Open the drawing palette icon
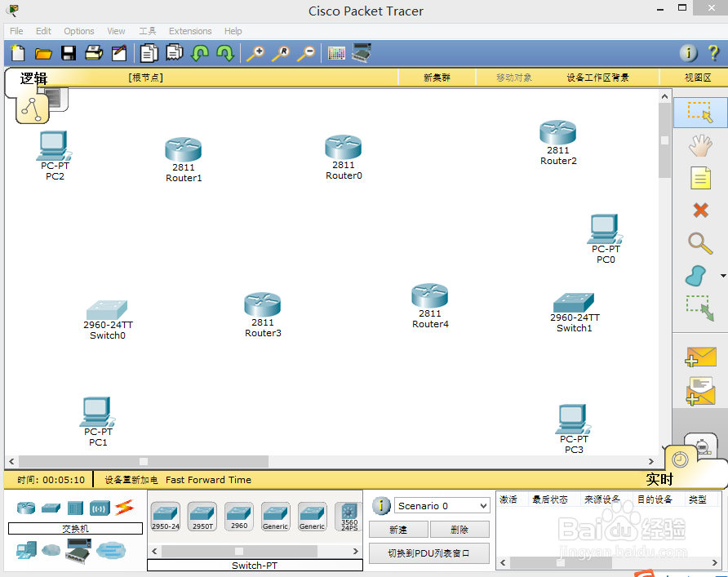Viewport: 728px width, 577px height. point(336,53)
